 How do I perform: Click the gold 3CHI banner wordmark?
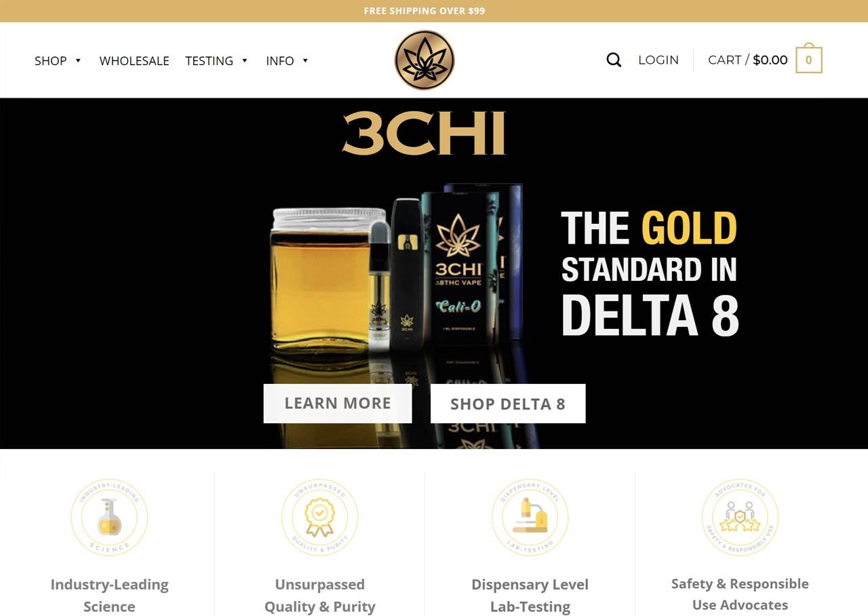(425, 134)
